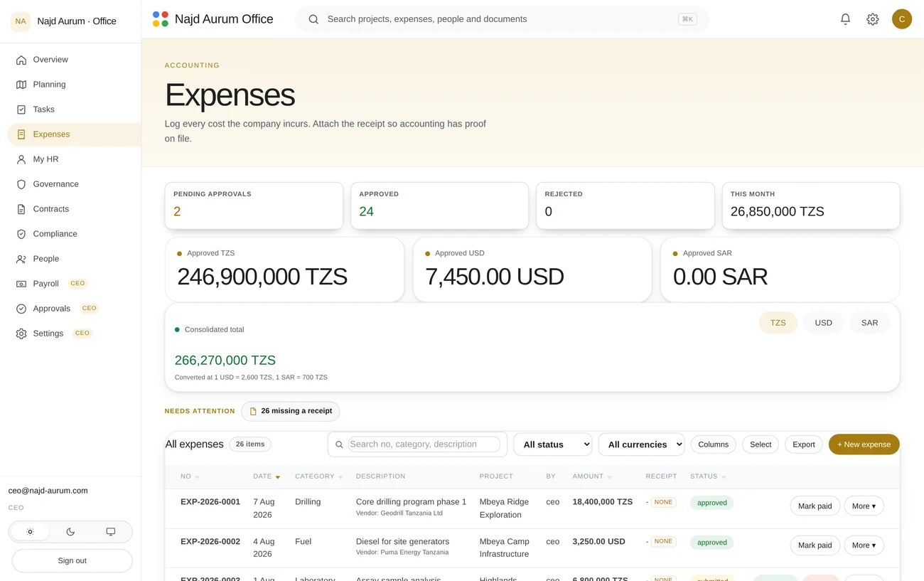Click the approved status of EXP-2026-0001
This screenshot has width=924, height=581.
(x=711, y=503)
